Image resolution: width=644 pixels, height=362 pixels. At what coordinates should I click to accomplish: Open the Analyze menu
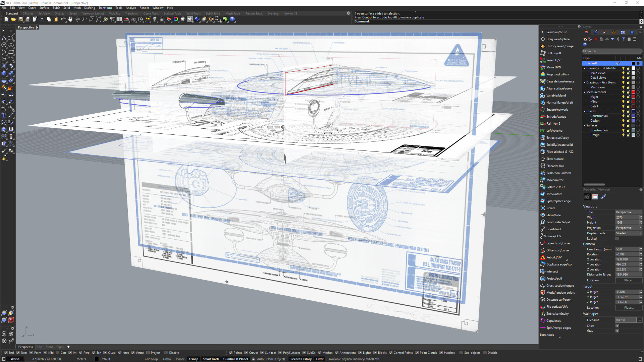click(131, 8)
